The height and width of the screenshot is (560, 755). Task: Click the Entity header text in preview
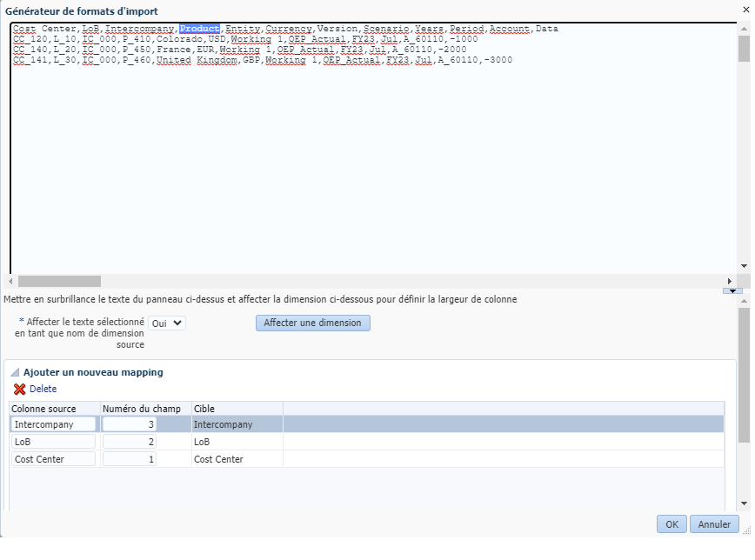243,29
